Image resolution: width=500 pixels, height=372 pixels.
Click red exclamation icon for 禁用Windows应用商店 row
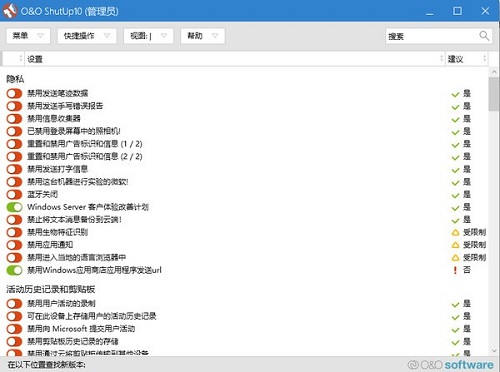455,270
